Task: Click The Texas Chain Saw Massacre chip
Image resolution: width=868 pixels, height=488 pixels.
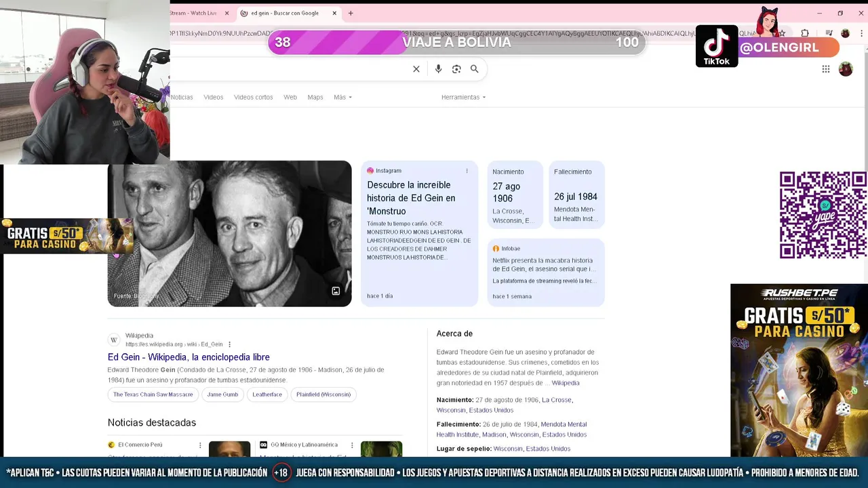Action: pyautogui.click(x=153, y=394)
